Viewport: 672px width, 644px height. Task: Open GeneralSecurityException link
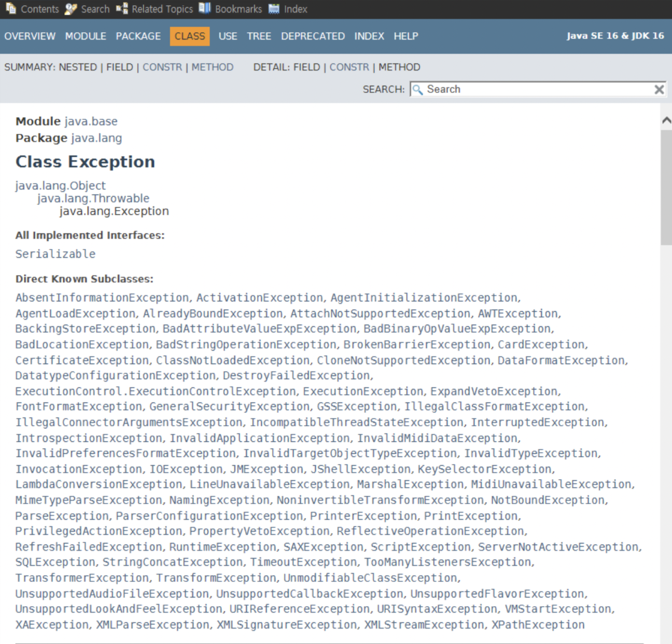pos(230,407)
